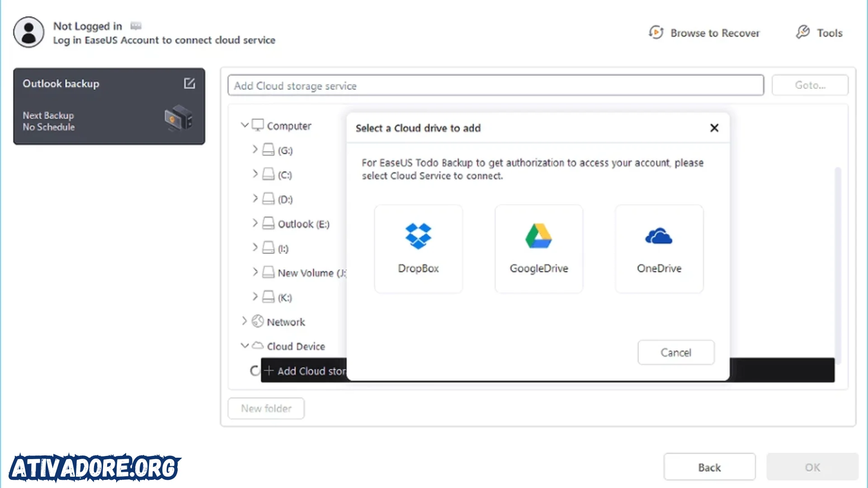Collapse the Computer tree node
The height and width of the screenshot is (488, 868).
coord(245,125)
